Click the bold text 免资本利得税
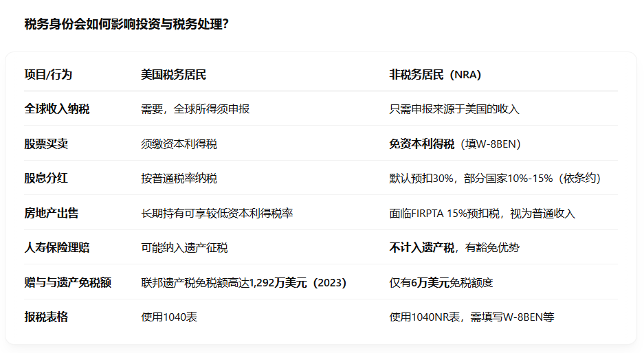This screenshot has width=644, height=353. (x=421, y=144)
